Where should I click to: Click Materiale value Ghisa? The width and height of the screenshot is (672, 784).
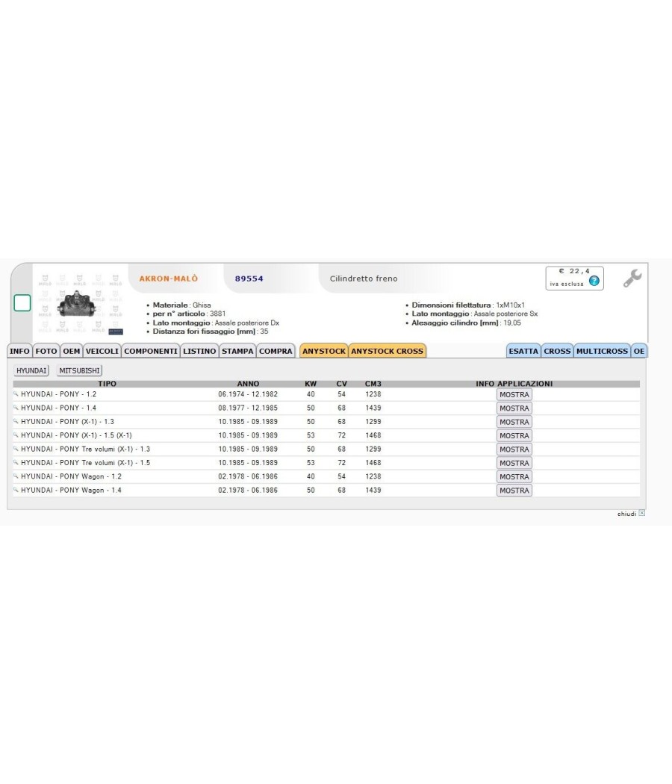coord(202,305)
